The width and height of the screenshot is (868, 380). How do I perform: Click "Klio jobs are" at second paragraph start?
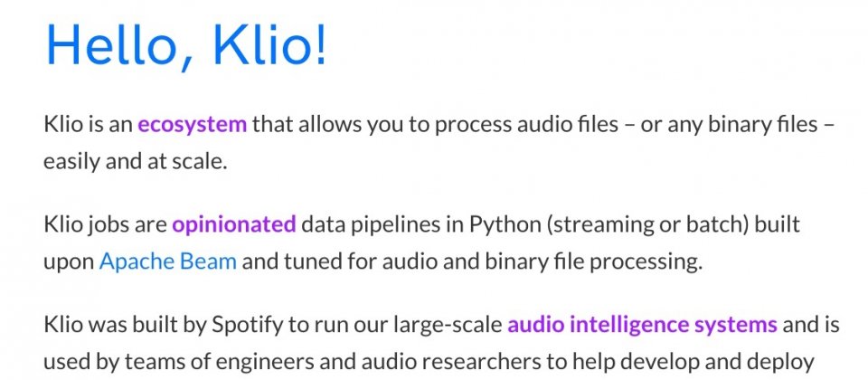[x=105, y=224]
